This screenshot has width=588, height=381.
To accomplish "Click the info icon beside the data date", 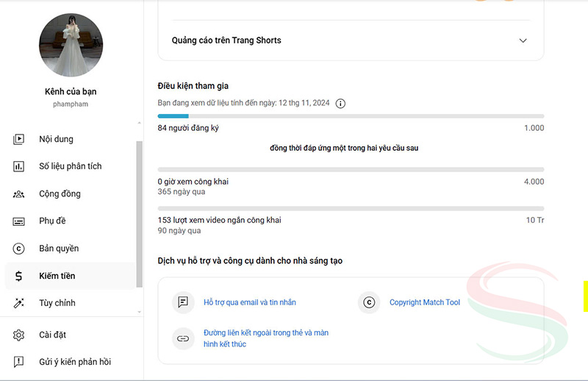I will 340,104.
